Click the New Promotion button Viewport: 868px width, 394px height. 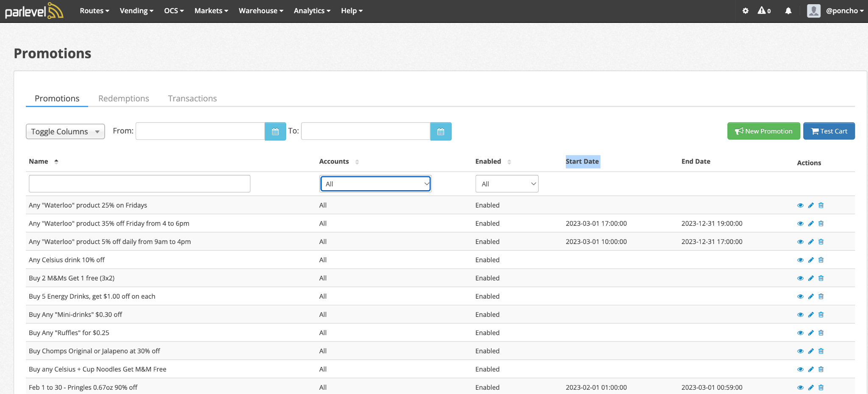pos(764,131)
